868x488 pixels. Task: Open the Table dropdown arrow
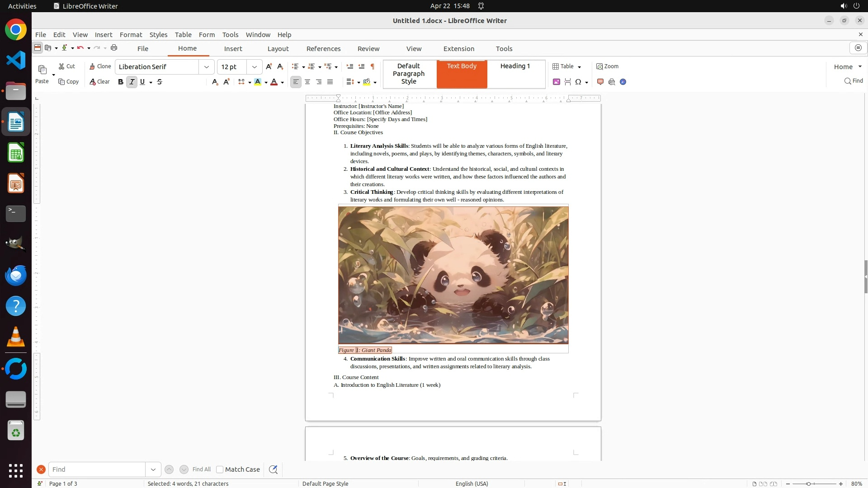tap(580, 67)
